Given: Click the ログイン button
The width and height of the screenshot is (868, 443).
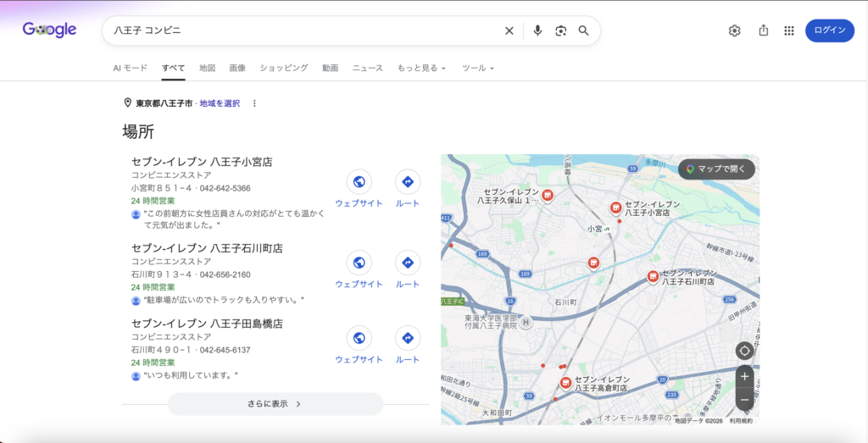Looking at the screenshot, I should click(x=830, y=30).
